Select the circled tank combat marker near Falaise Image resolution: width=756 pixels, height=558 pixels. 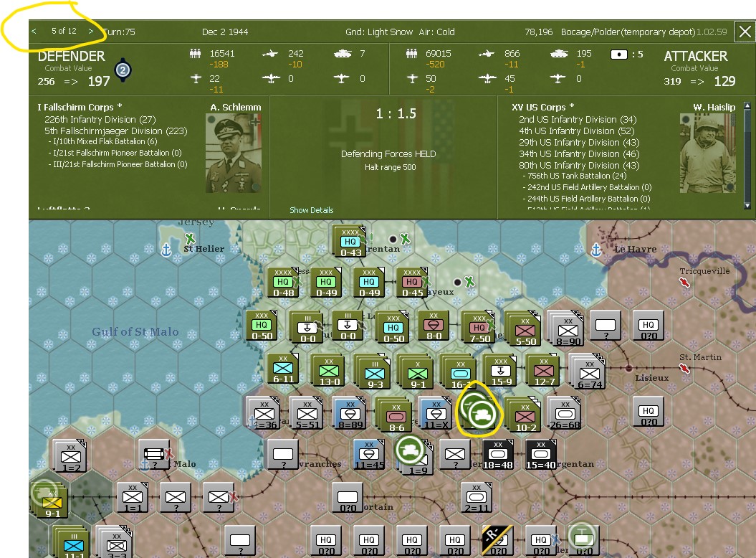coord(479,414)
